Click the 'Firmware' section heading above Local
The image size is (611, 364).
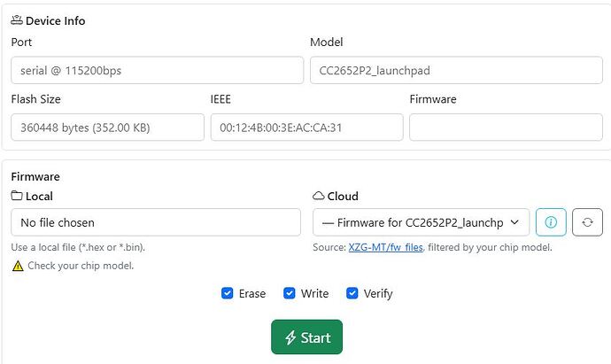point(35,176)
